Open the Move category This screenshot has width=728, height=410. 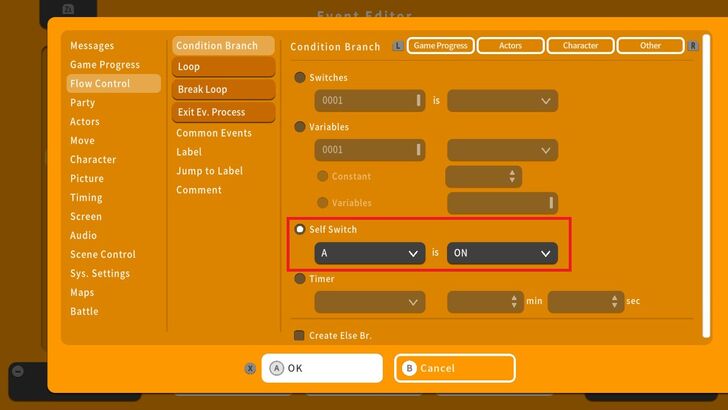[82, 141]
